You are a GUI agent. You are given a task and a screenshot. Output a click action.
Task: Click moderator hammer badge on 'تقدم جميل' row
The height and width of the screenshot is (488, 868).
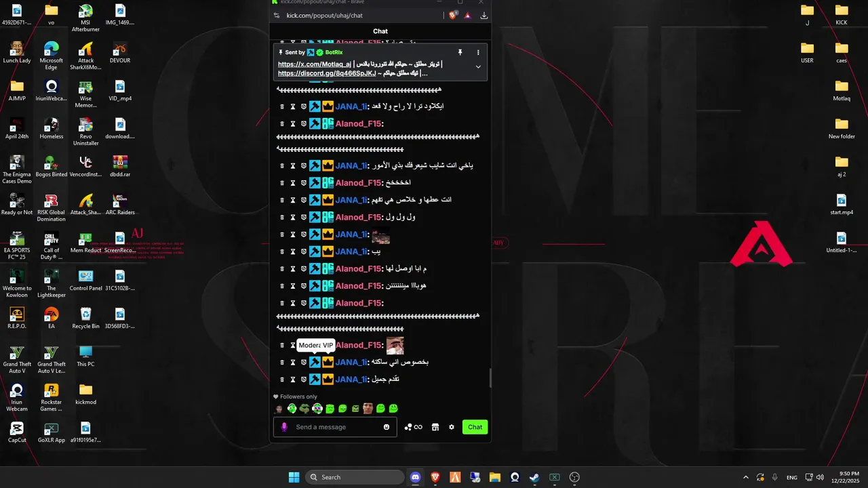coord(315,380)
